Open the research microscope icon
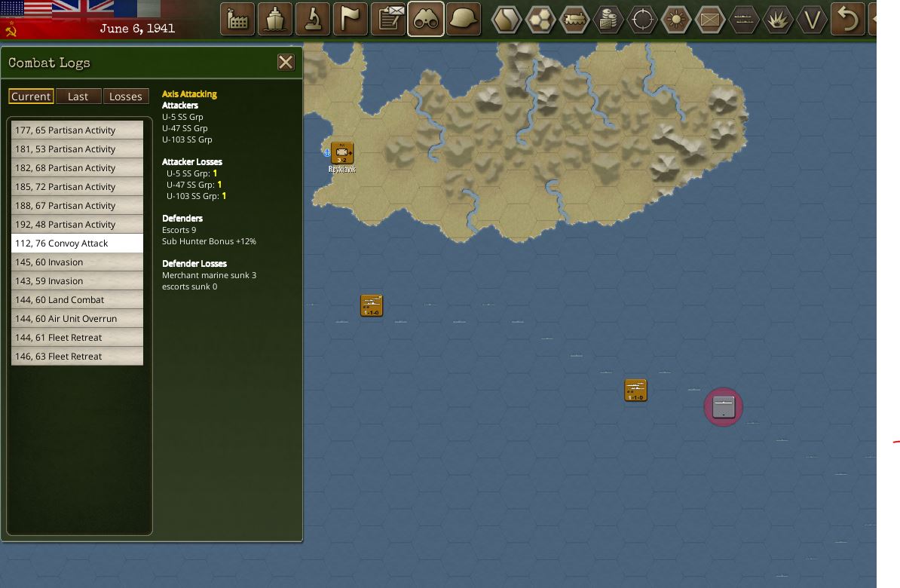900x588 pixels. [313, 19]
